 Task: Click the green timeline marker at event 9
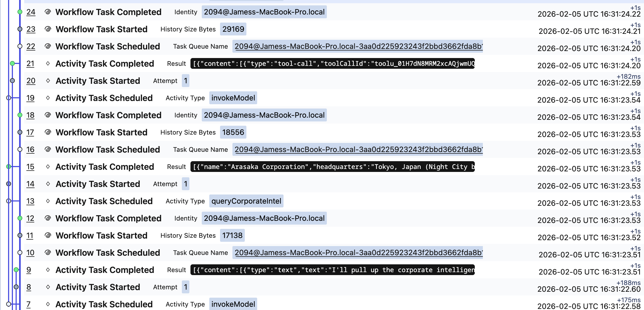point(16,270)
